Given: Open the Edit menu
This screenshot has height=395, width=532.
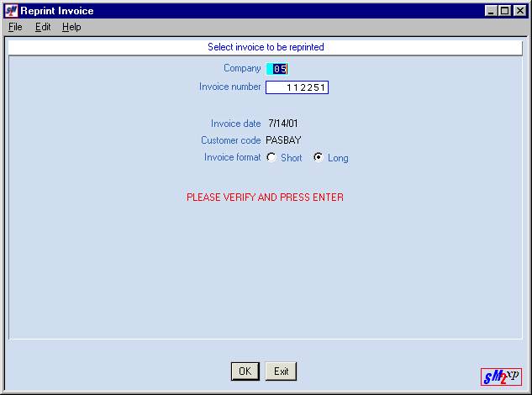Looking at the screenshot, I should click(43, 27).
